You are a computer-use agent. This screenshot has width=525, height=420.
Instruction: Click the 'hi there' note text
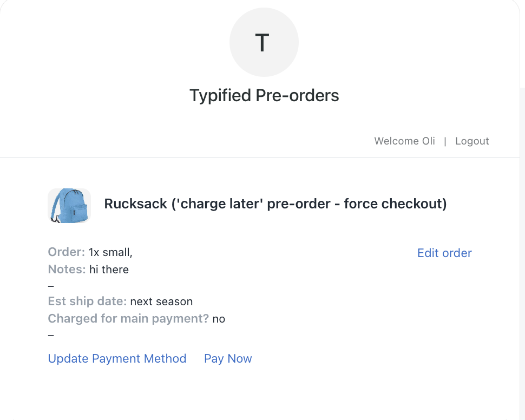click(x=109, y=269)
